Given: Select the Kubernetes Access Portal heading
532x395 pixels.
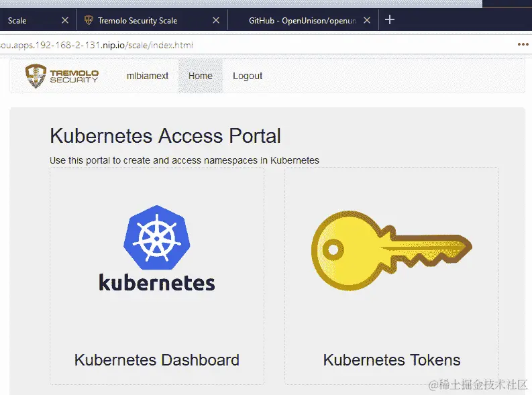Looking at the screenshot, I should tap(165, 135).
